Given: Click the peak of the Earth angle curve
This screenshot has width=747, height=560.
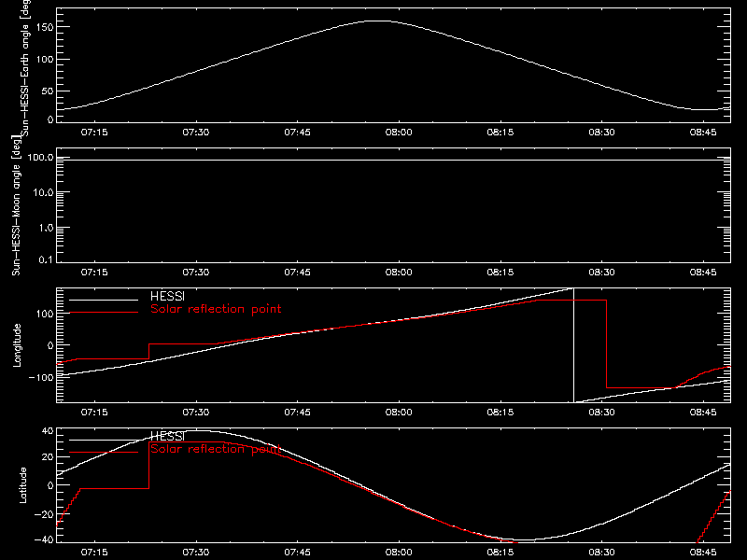Looking at the screenshot, I should [x=380, y=21].
